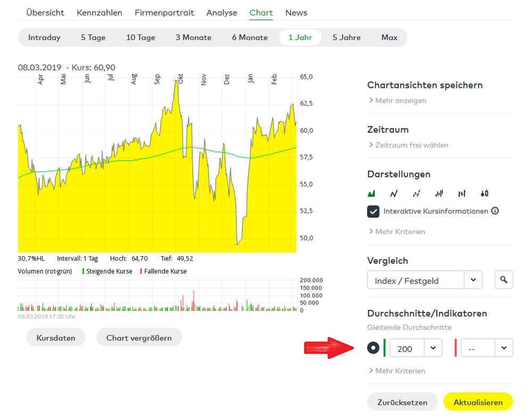
Task: Uncheck Interaktive Kursinformationen checkbox
Action: pos(373,211)
